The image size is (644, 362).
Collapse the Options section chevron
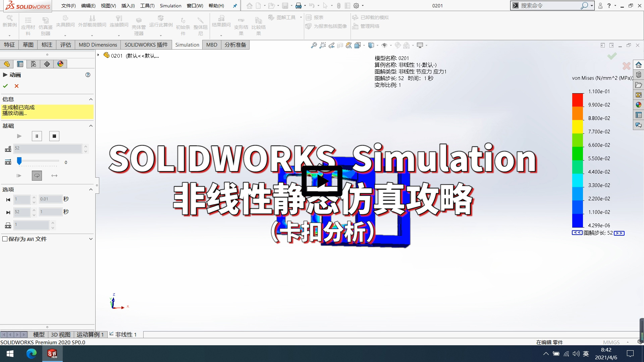(x=91, y=190)
